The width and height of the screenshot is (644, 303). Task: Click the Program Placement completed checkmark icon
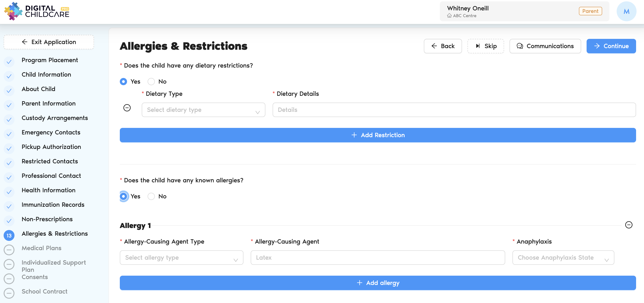[x=9, y=62]
